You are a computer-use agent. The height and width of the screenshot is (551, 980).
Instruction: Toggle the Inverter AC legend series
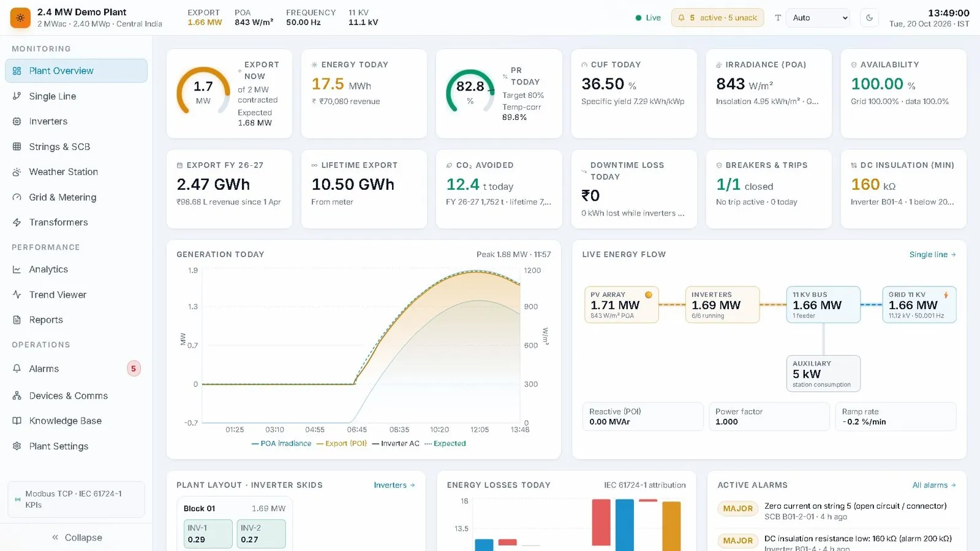click(x=396, y=443)
